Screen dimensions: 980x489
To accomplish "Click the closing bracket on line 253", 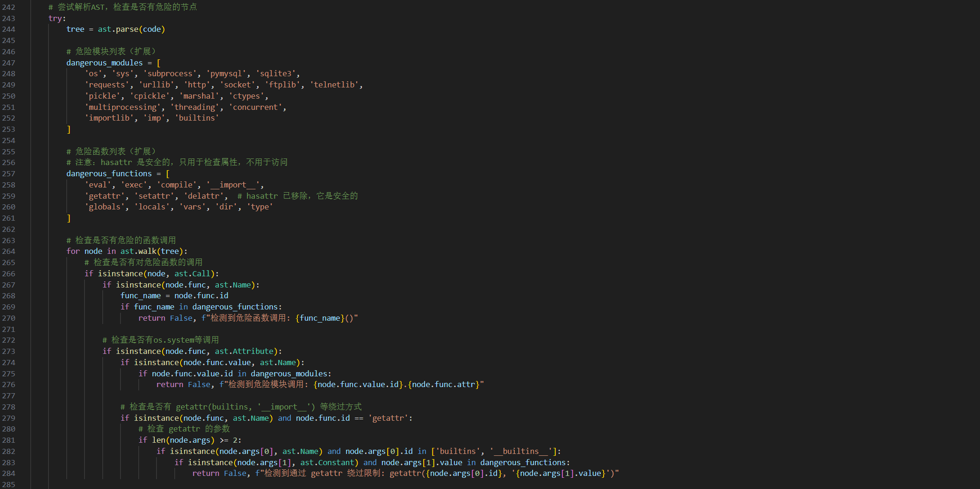I will point(69,129).
